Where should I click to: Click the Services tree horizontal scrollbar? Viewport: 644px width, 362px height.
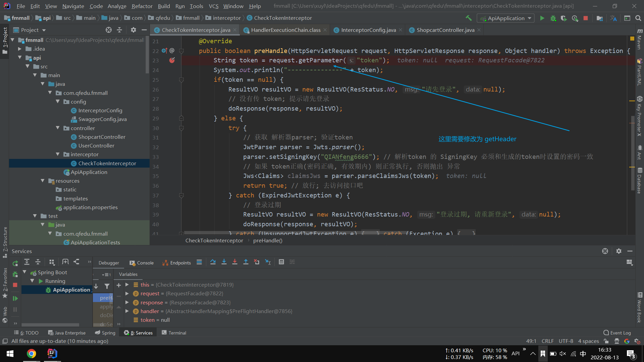click(x=50, y=324)
